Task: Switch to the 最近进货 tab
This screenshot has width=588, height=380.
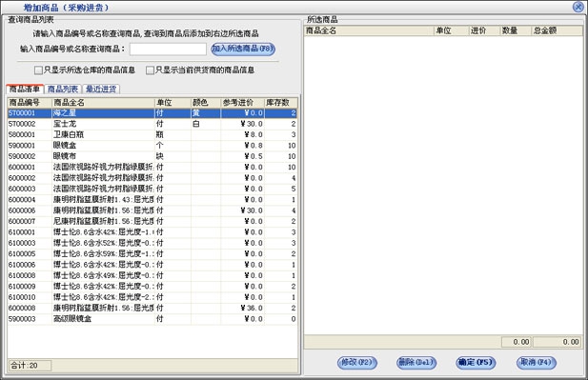Action: pos(101,89)
